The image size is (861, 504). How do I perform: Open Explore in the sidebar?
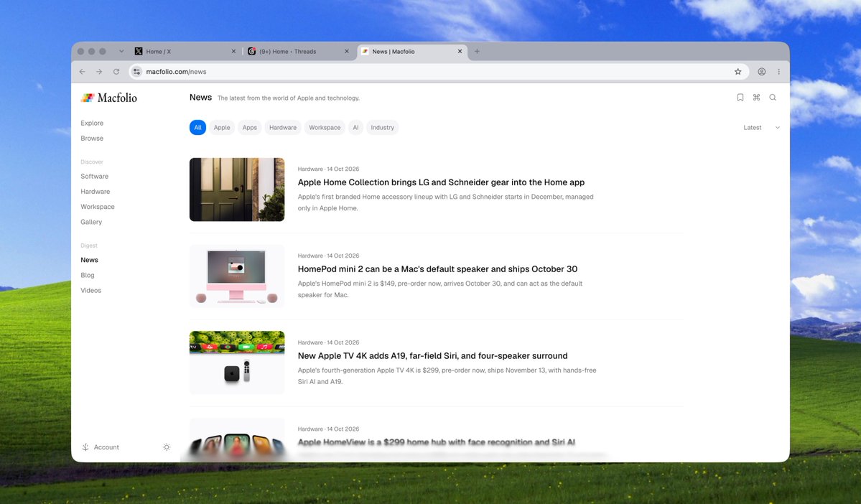(92, 123)
